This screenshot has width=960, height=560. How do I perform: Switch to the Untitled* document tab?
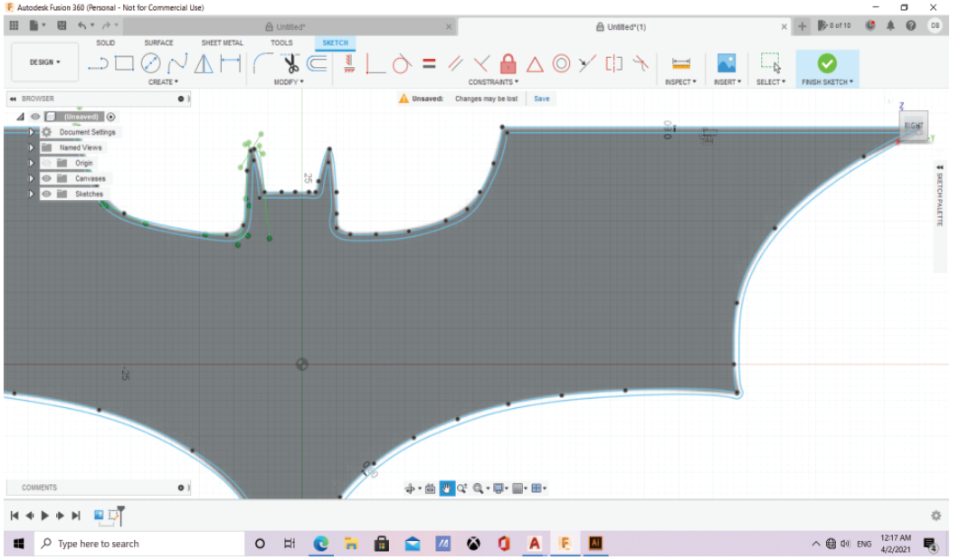pyautogui.click(x=289, y=26)
